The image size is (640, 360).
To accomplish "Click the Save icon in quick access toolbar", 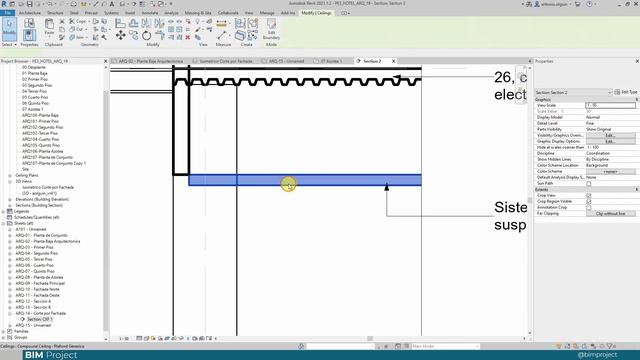I will [29, 4].
